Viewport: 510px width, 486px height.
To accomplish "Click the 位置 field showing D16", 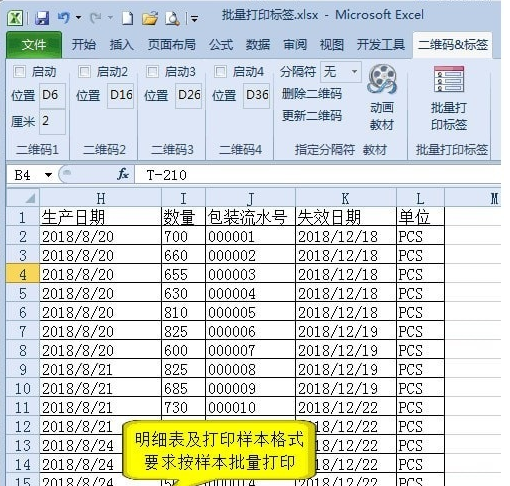I will coord(121,95).
